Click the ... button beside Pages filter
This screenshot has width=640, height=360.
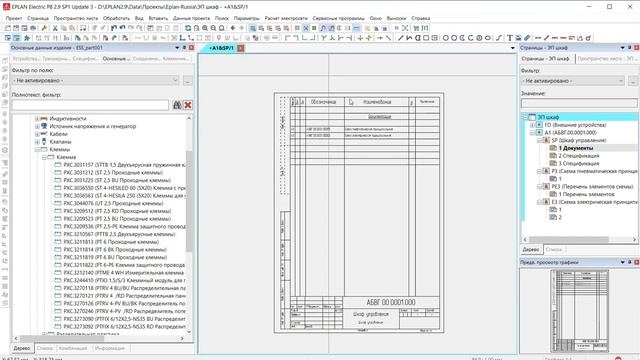pos(633,81)
